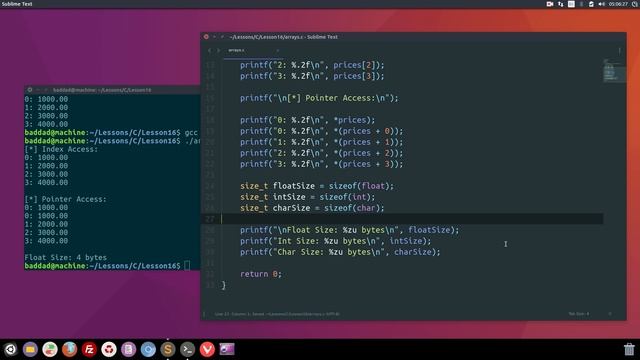Click the printf Float Size line

[x=349, y=230]
